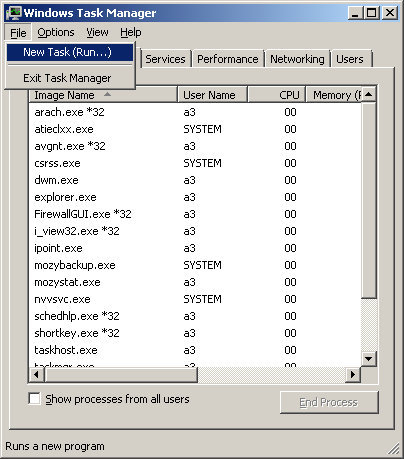Choose New Task (Run...) from File menu
This screenshot has width=404, height=459.
[x=70, y=52]
